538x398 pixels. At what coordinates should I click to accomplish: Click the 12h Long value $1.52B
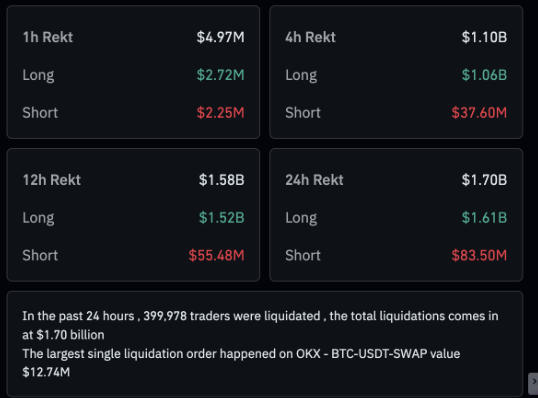pyautogui.click(x=221, y=218)
